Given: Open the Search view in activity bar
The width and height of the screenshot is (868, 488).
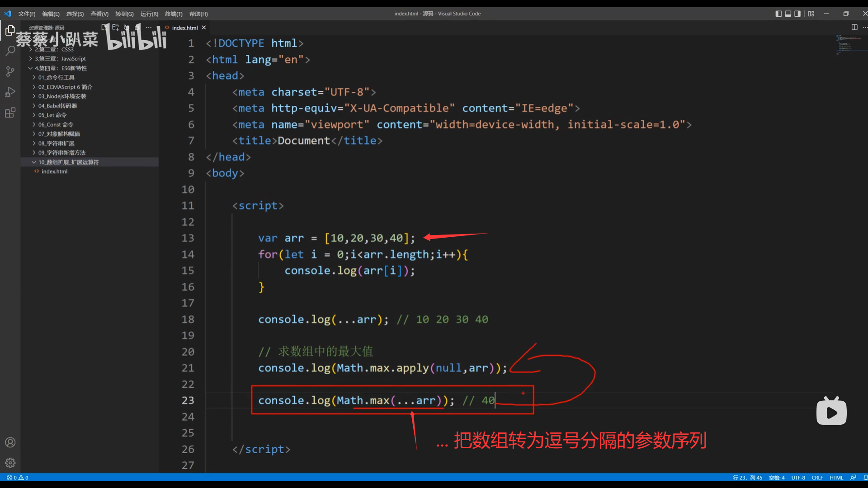Looking at the screenshot, I should click(x=10, y=51).
